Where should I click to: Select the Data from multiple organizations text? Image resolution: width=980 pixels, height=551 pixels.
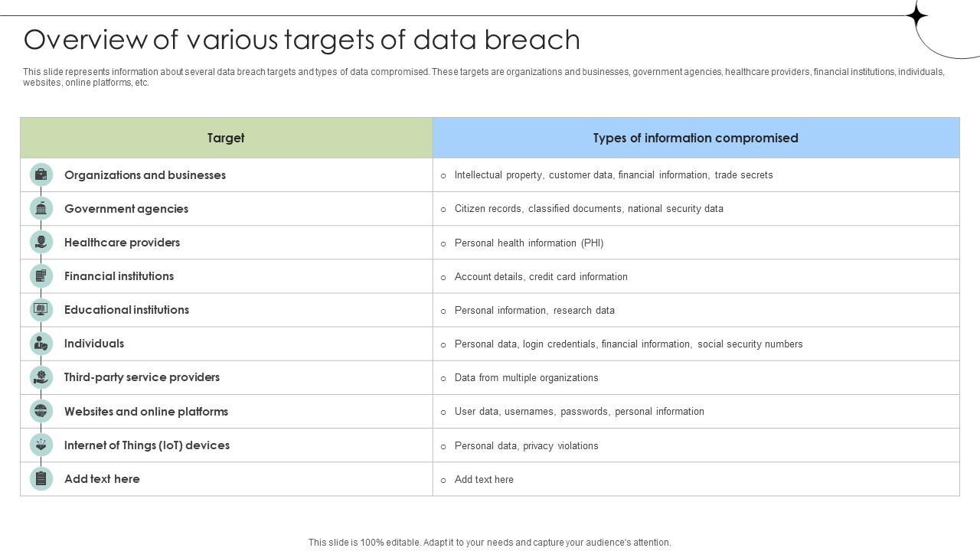[527, 378]
